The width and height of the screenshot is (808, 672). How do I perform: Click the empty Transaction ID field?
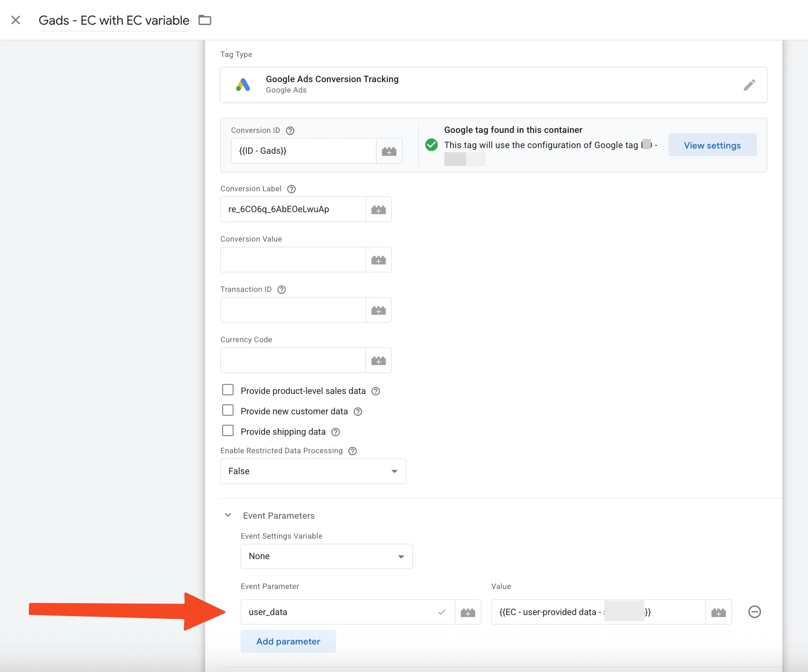pyautogui.click(x=293, y=310)
